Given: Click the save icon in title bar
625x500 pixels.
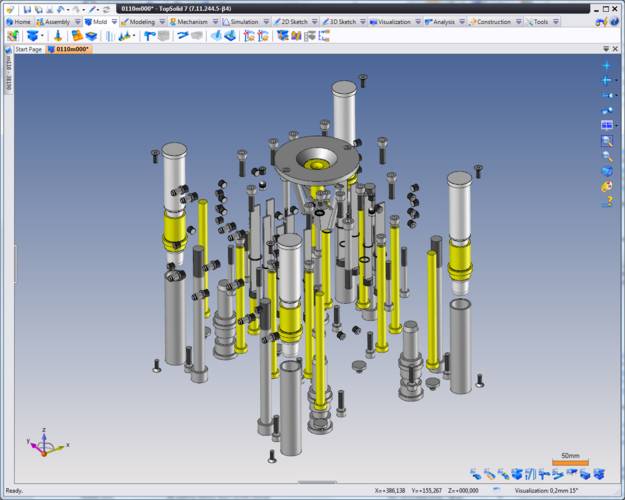Looking at the screenshot, I should [27, 8].
